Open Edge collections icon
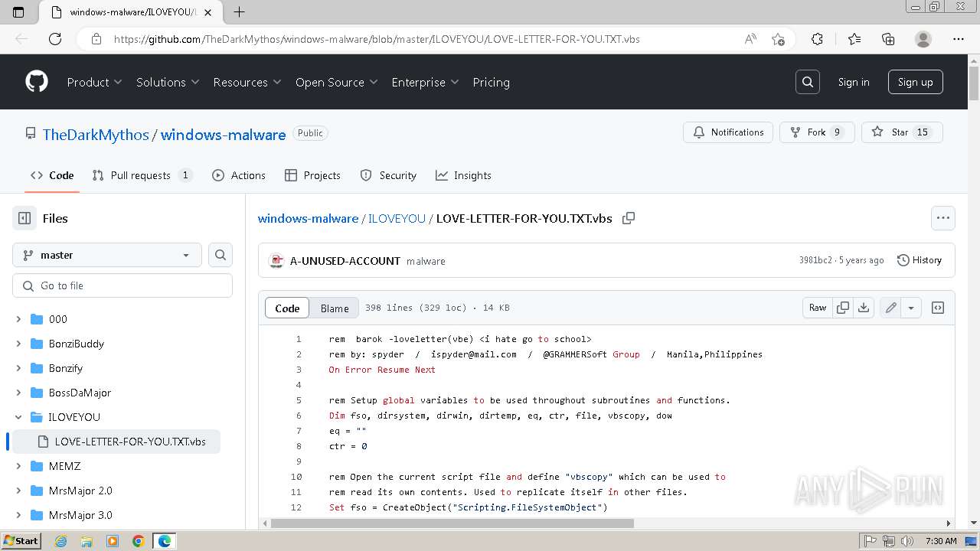Image resolution: width=980 pixels, height=551 pixels. (x=888, y=39)
